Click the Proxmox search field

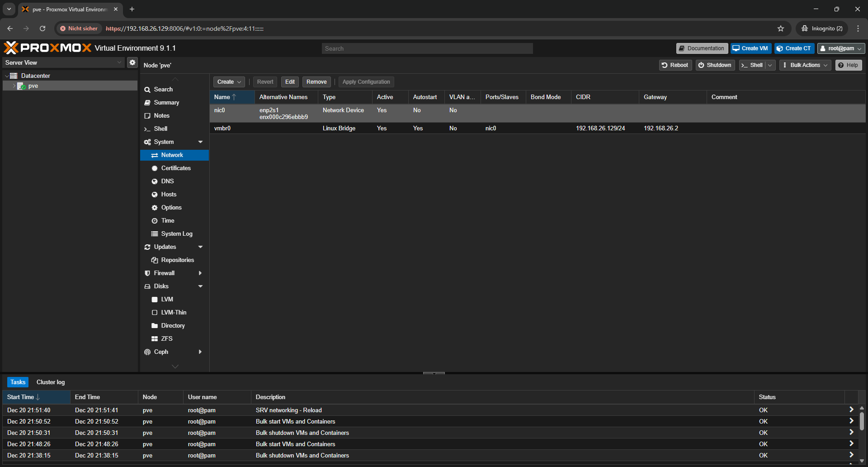click(427, 48)
